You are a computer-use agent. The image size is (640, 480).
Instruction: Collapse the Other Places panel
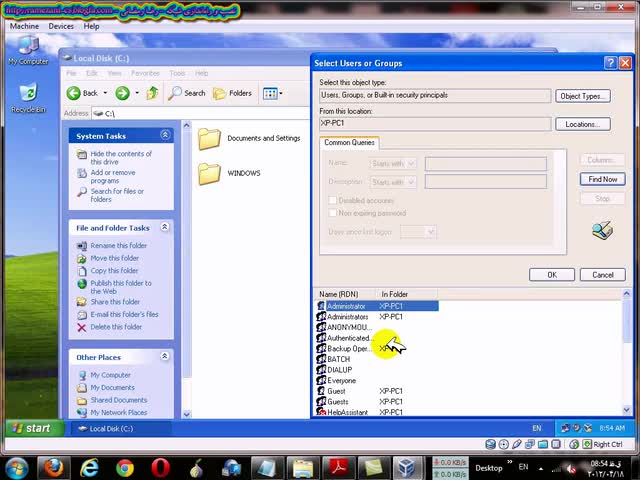(x=164, y=356)
